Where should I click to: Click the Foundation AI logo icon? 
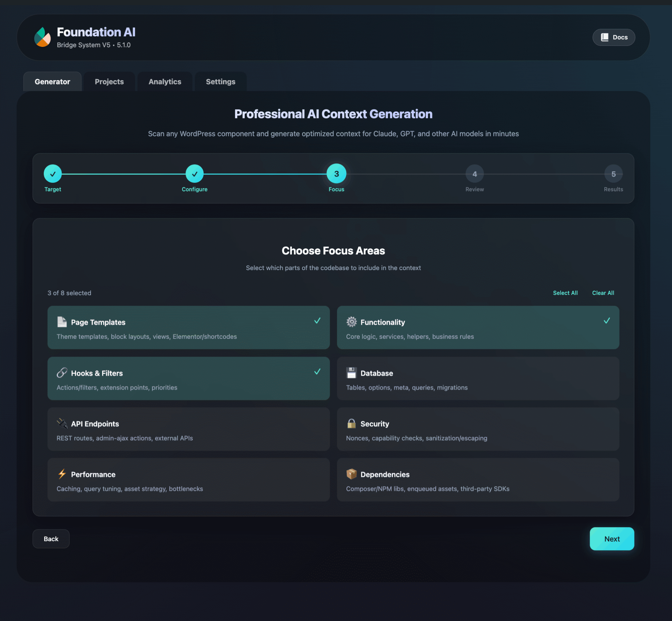[42, 37]
